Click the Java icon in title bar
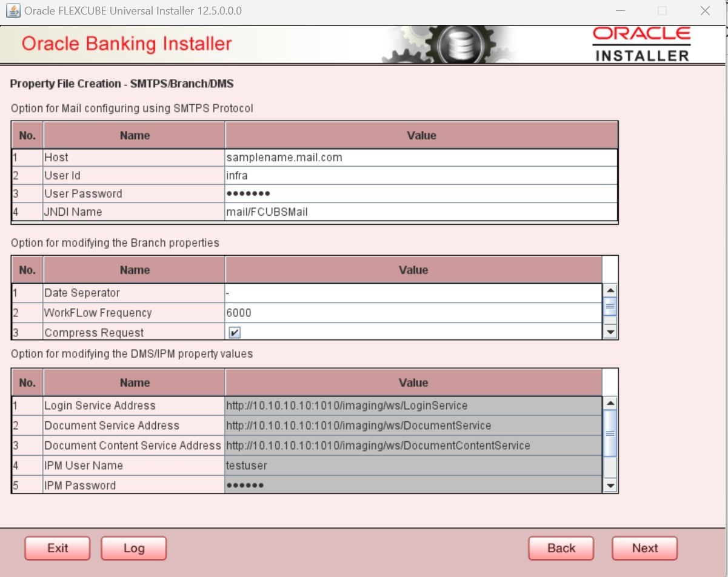Screen dimensions: 728x577 pos(13,10)
